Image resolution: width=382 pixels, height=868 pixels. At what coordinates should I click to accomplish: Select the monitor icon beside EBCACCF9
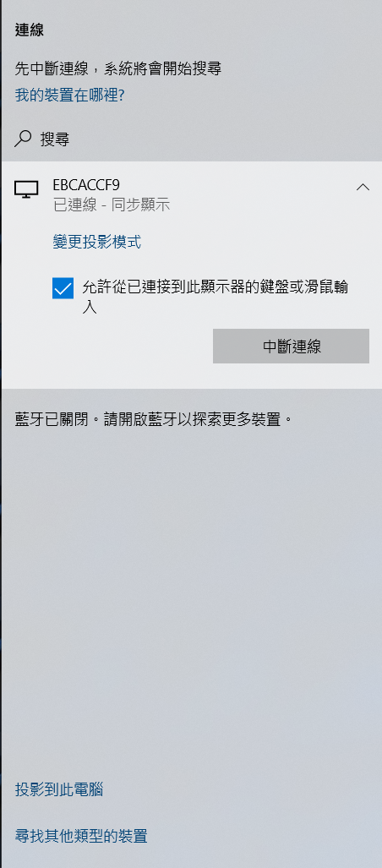coord(26,189)
